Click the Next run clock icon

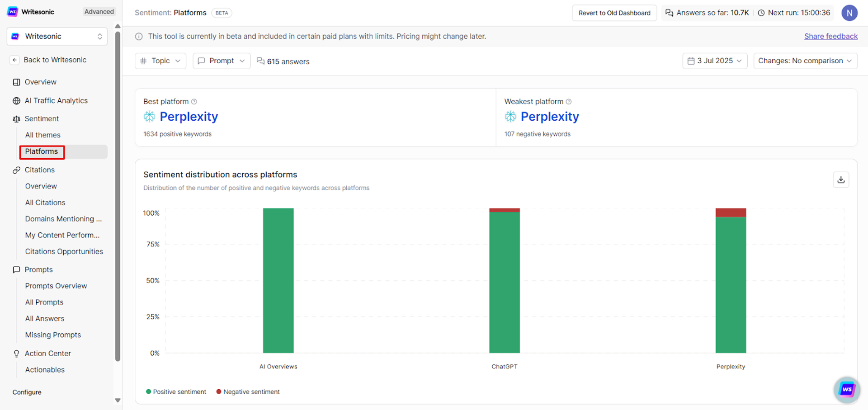pyautogui.click(x=761, y=13)
